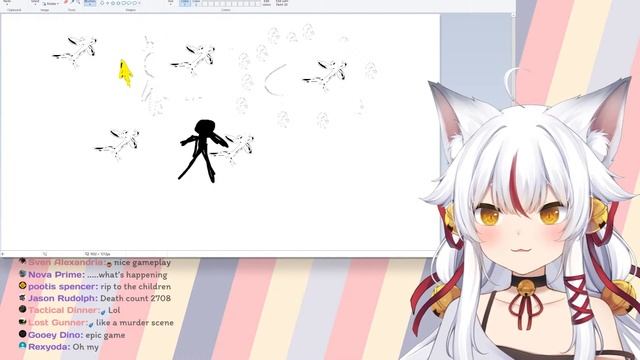The width and height of the screenshot is (640, 360).
Task: Click the black stick figure on the canvas
Action: coord(203,151)
